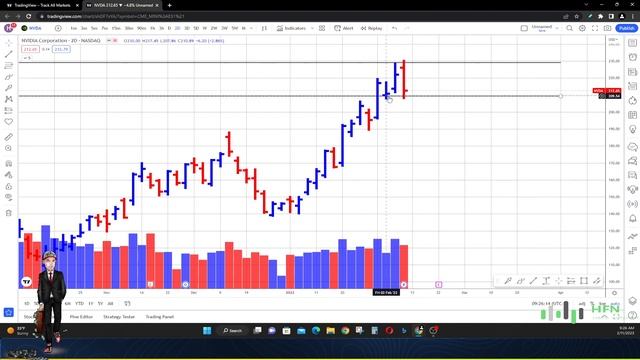
Task: Open the bar style chart type button
Action: [x=264, y=28]
